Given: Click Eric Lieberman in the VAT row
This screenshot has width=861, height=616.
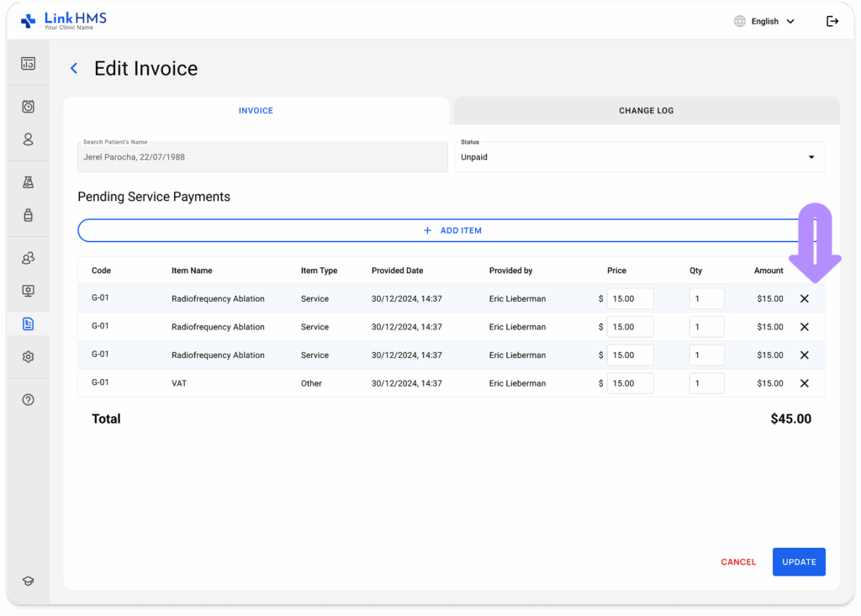Looking at the screenshot, I should point(517,383).
